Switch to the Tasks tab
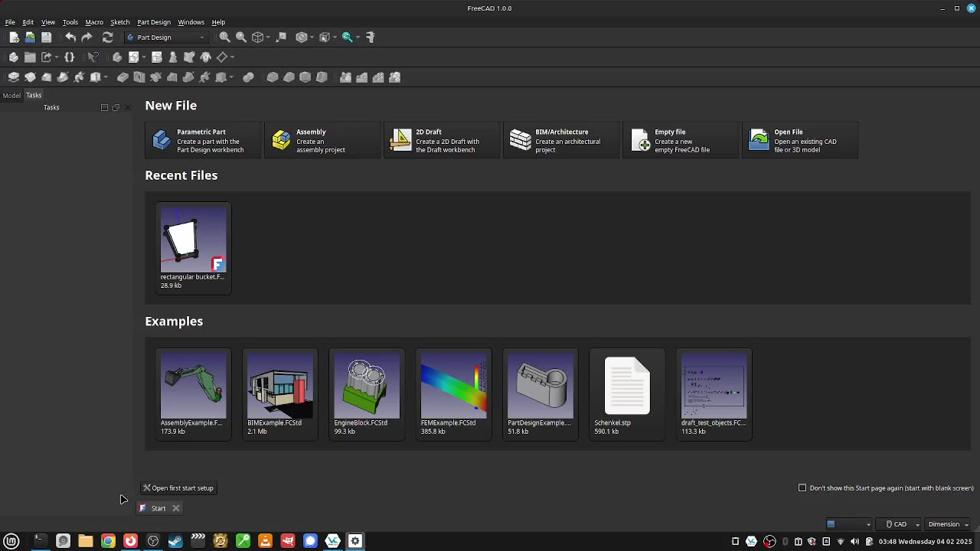 (34, 95)
